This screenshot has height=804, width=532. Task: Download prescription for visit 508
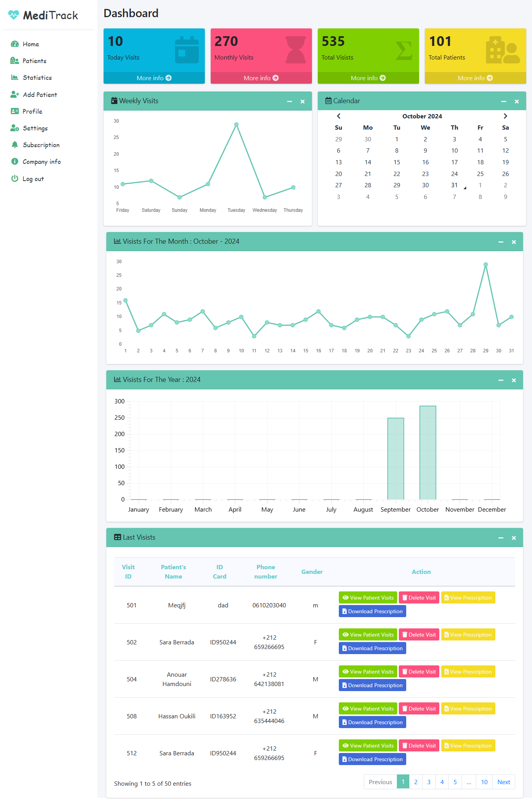pyautogui.click(x=372, y=722)
